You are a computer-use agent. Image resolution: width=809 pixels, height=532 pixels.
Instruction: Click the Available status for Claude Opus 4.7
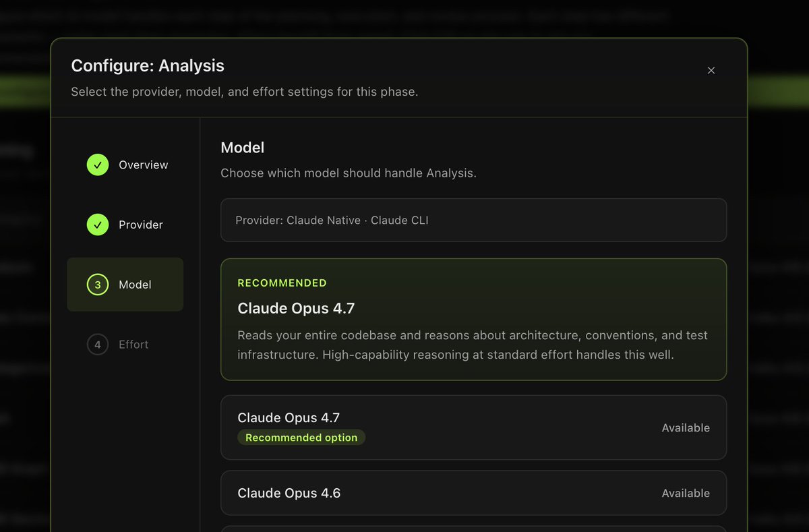(686, 427)
